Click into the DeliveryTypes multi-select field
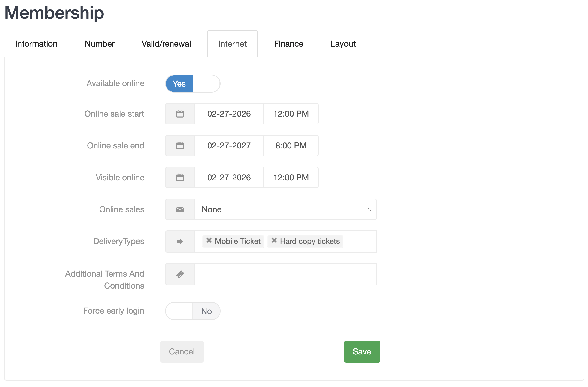The image size is (588, 387). 359,242
